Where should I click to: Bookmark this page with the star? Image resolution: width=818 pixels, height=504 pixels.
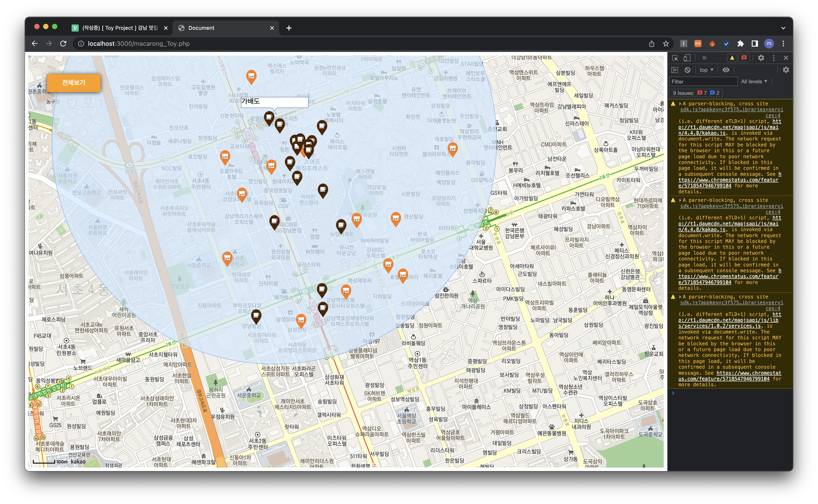point(666,44)
